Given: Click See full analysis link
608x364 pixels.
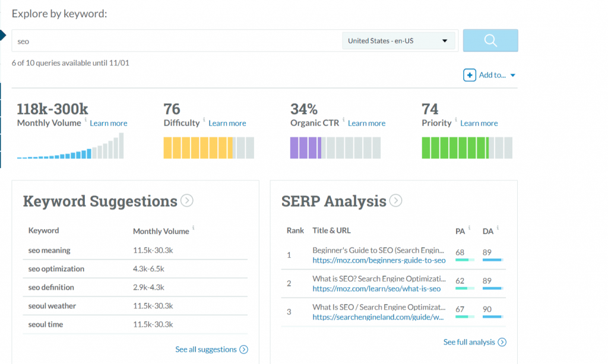Looking at the screenshot, I should [469, 342].
